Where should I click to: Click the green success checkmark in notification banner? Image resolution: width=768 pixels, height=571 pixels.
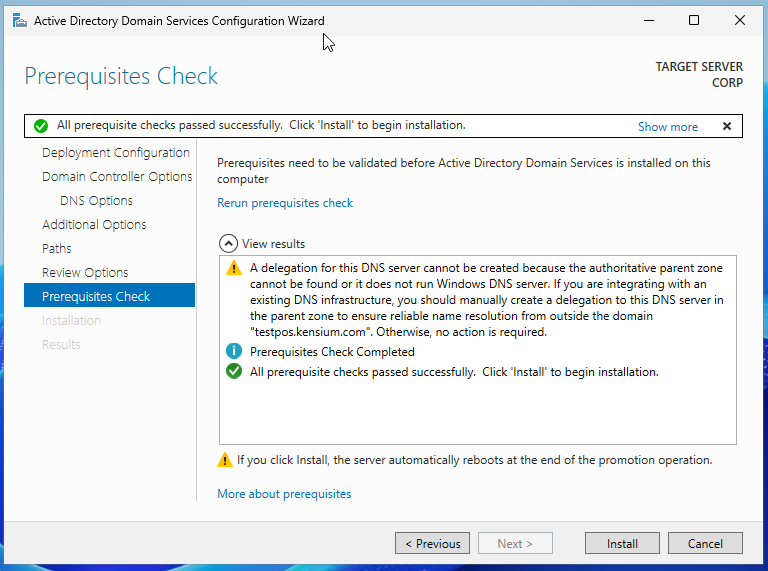coord(41,126)
